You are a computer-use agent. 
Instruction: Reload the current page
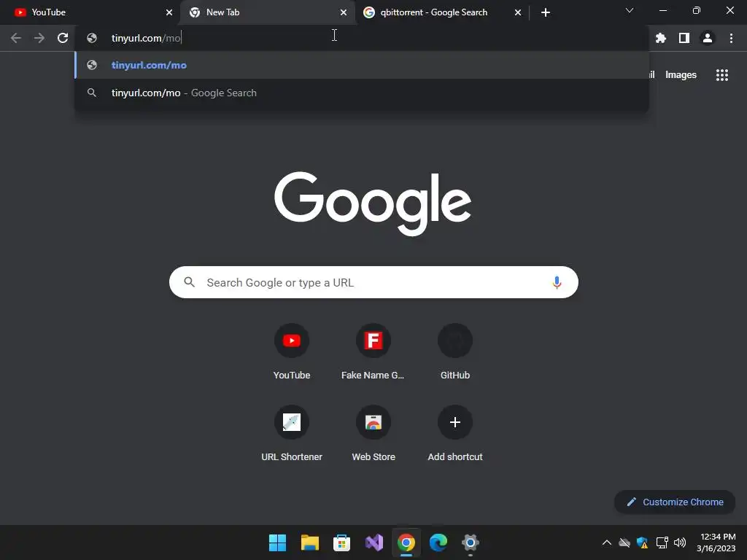coord(63,38)
